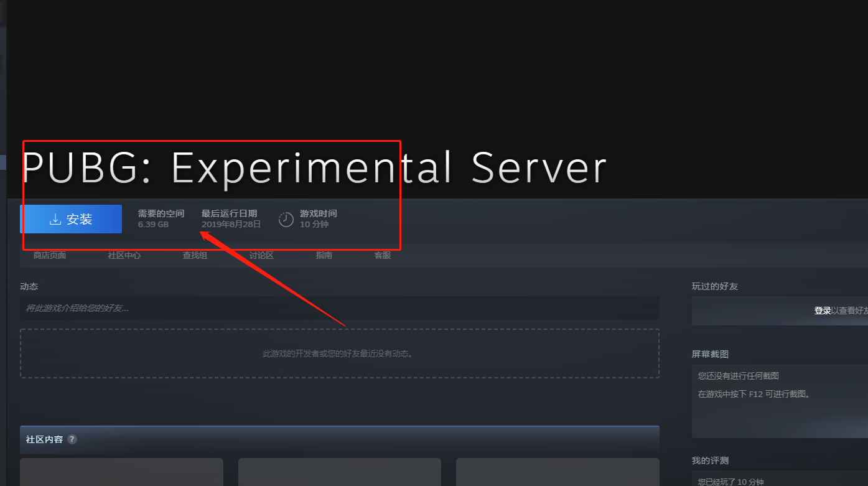The width and height of the screenshot is (868, 486).
Task: Select the 需要的空间 6.39 GB text
Action: click(161, 219)
